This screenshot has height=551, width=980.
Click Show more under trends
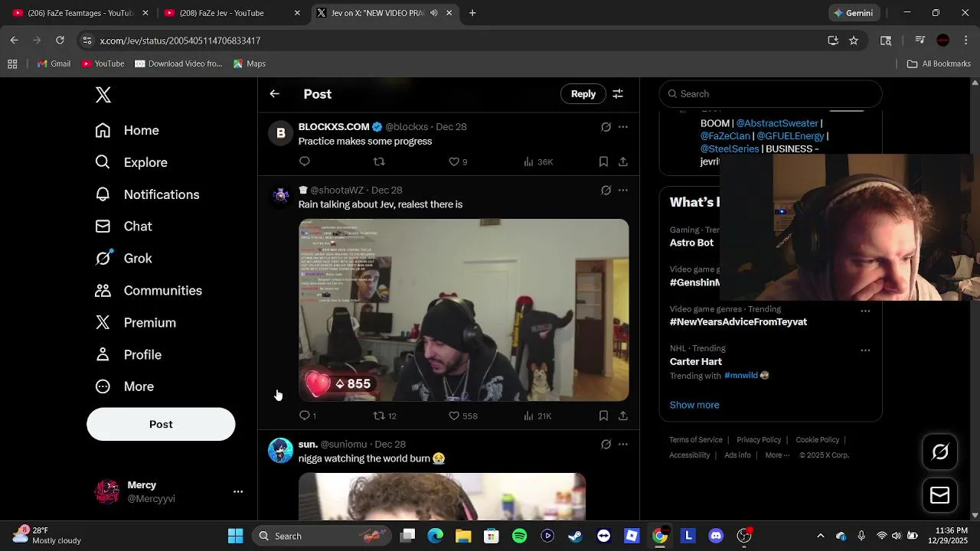click(x=694, y=405)
